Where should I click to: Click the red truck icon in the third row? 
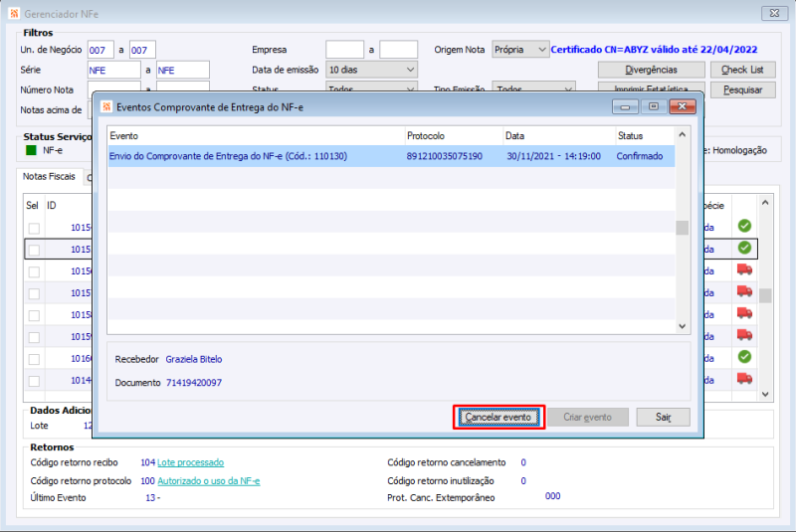click(744, 269)
